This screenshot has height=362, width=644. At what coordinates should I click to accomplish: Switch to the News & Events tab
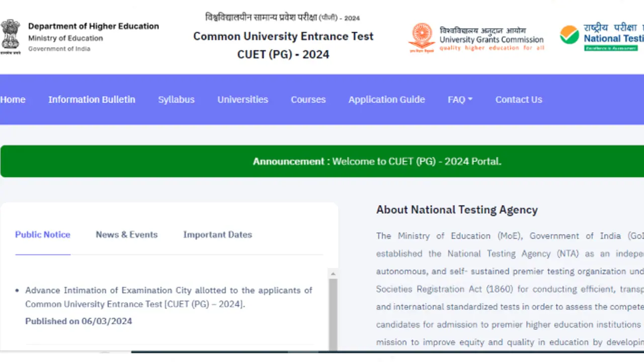pyautogui.click(x=126, y=234)
